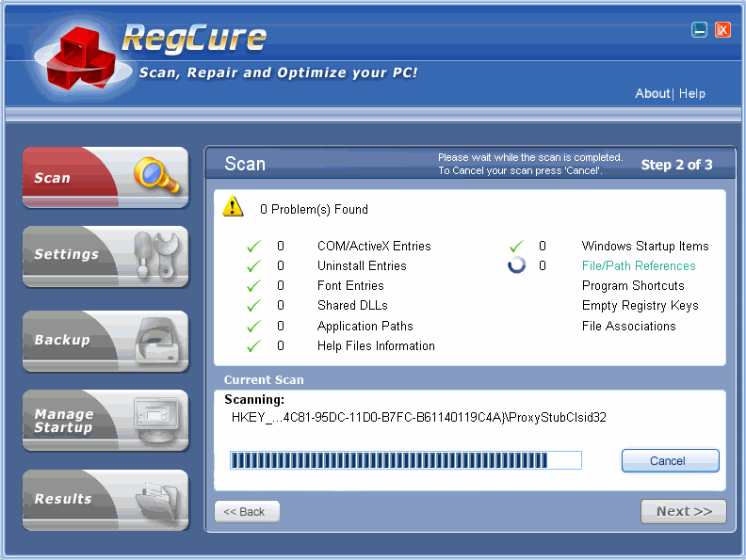Click the green checkmark beside Application Paths

pyautogui.click(x=253, y=326)
